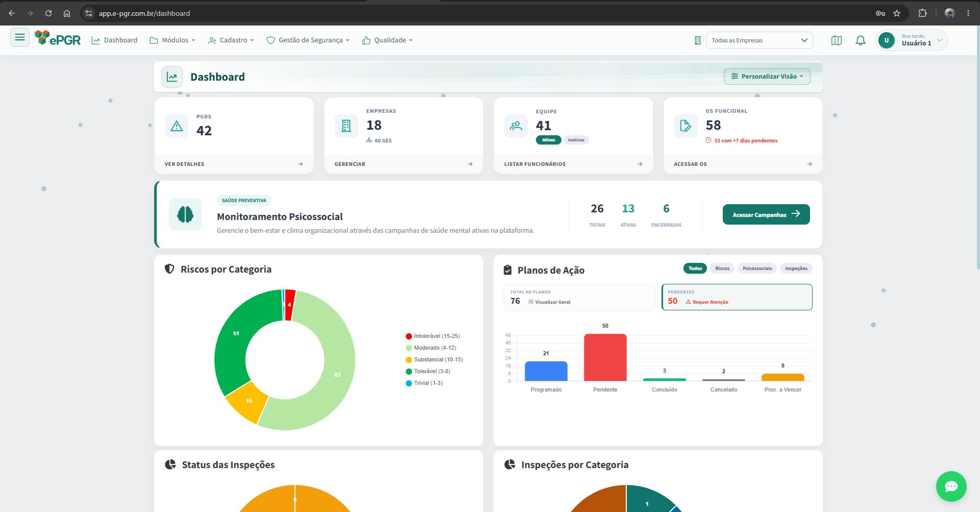Click the Ver Detalhes arrow
This screenshot has height=512, width=980.
[x=300, y=164]
